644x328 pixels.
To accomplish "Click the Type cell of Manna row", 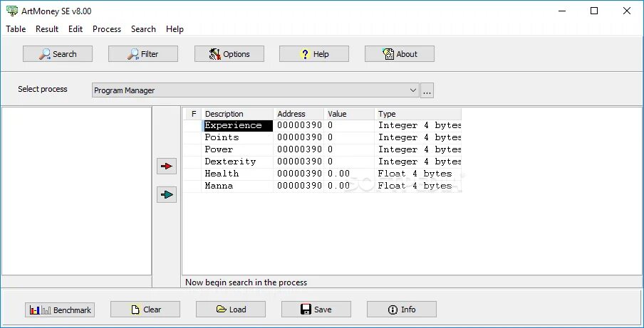I will click(418, 186).
